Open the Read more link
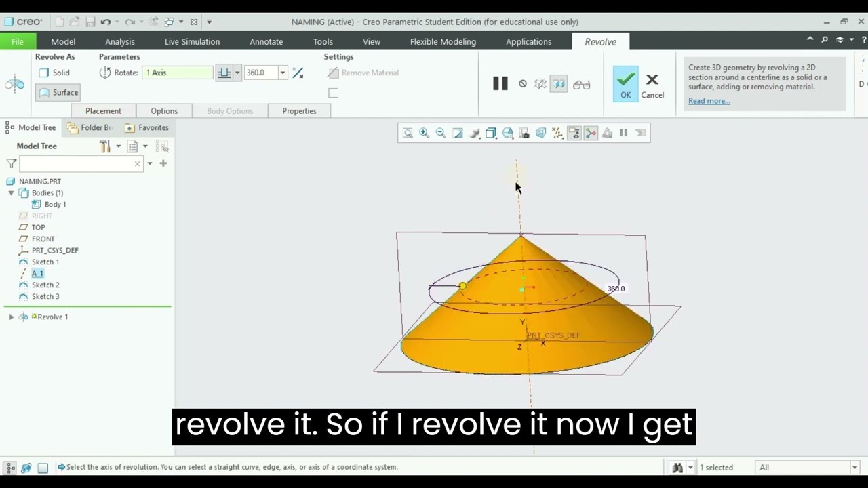 (709, 101)
